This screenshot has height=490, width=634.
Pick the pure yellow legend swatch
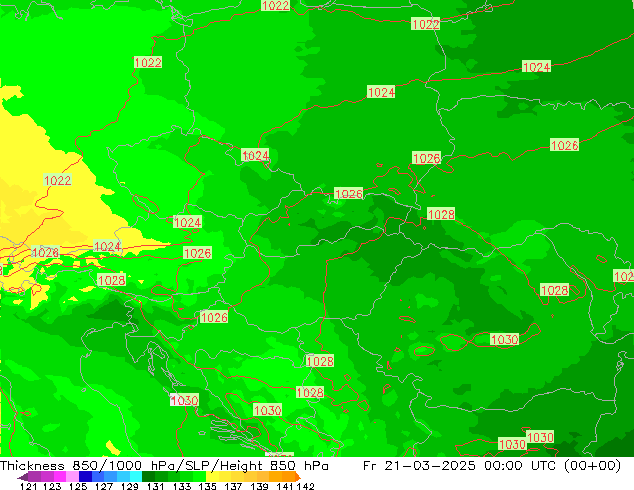click(x=212, y=476)
